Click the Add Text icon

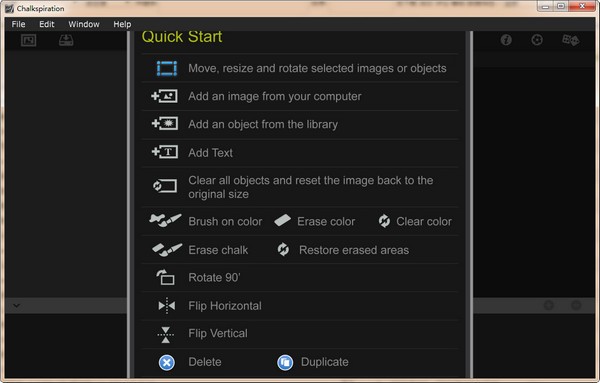(x=165, y=152)
